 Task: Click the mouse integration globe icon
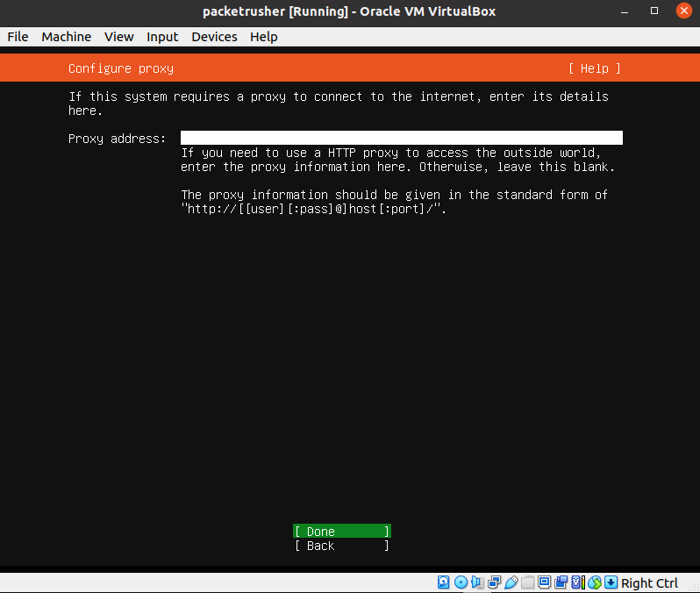pos(595,582)
